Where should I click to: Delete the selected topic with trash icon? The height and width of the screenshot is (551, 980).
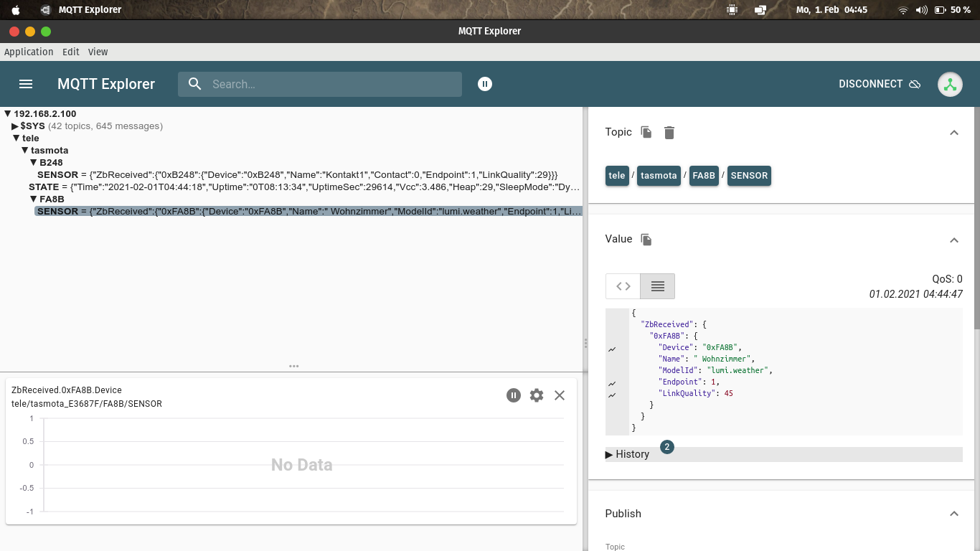pyautogui.click(x=669, y=132)
